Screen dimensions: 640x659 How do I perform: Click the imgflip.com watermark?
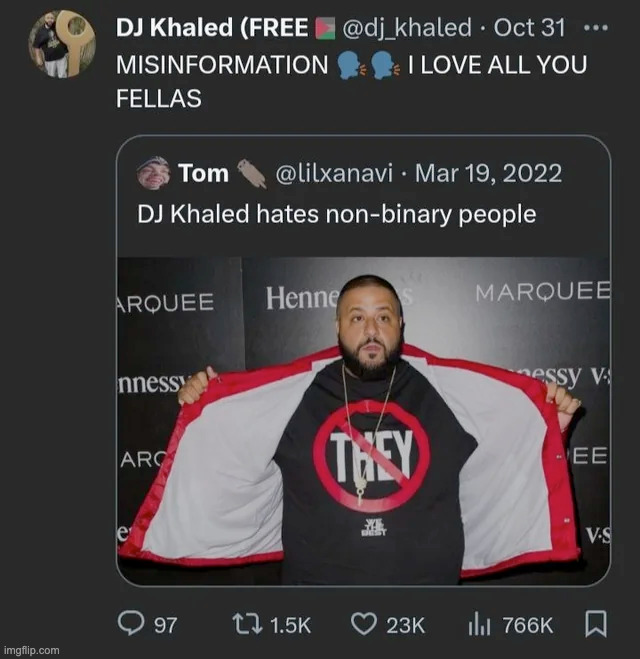tap(31, 650)
